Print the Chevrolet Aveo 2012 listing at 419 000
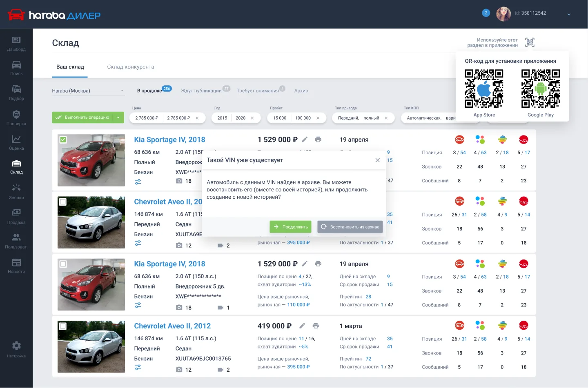588x388 pixels. [316, 326]
